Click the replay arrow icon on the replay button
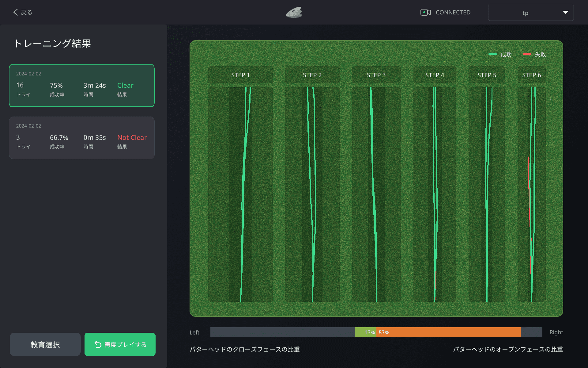The width and height of the screenshot is (588, 368). 98,344
